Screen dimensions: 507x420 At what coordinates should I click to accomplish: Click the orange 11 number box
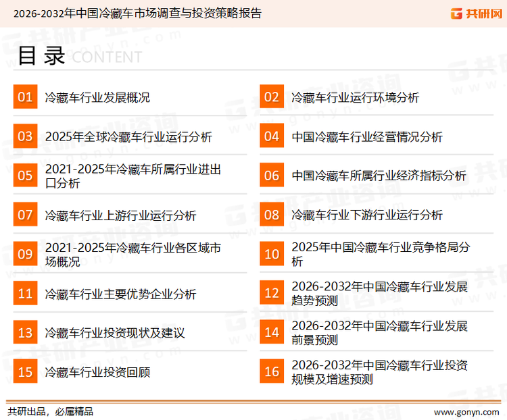pyautogui.click(x=25, y=293)
